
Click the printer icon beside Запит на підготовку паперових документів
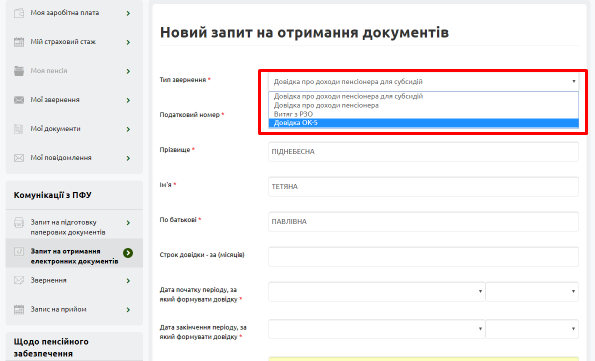point(19,222)
